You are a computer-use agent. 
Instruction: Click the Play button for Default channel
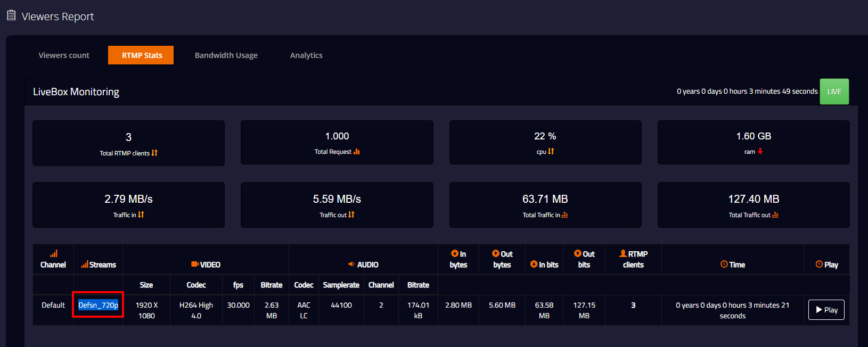pyautogui.click(x=826, y=310)
